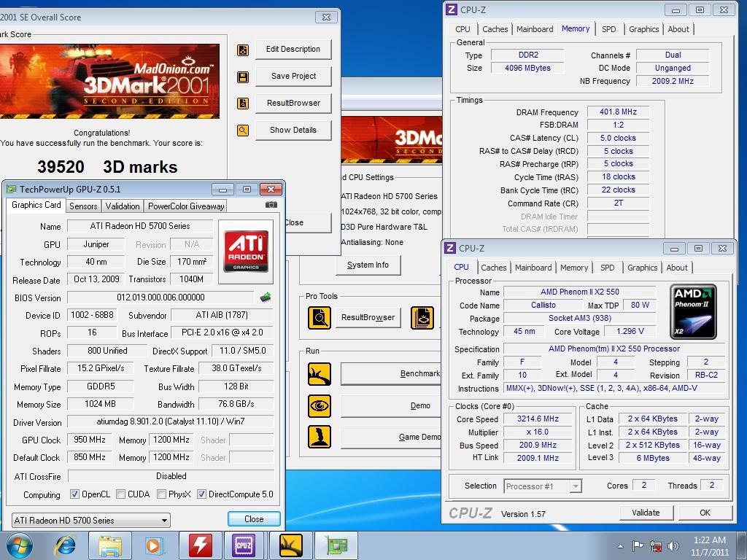Click the AMD Phenom II logo in CPU-Z

click(x=693, y=311)
